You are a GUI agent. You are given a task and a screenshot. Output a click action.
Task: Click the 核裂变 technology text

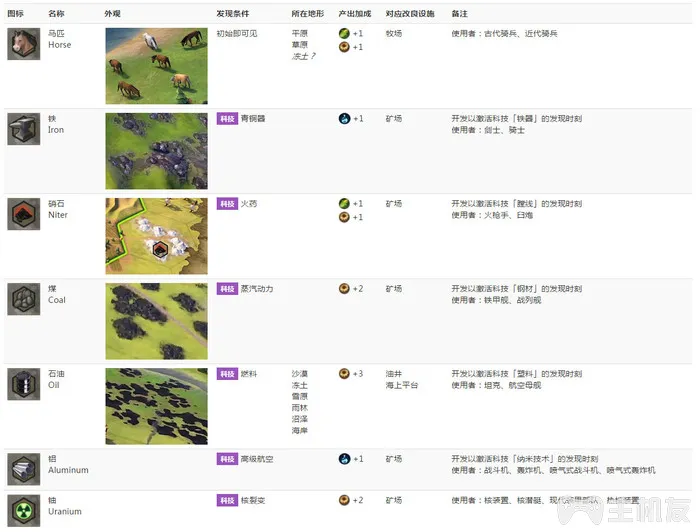tap(253, 500)
